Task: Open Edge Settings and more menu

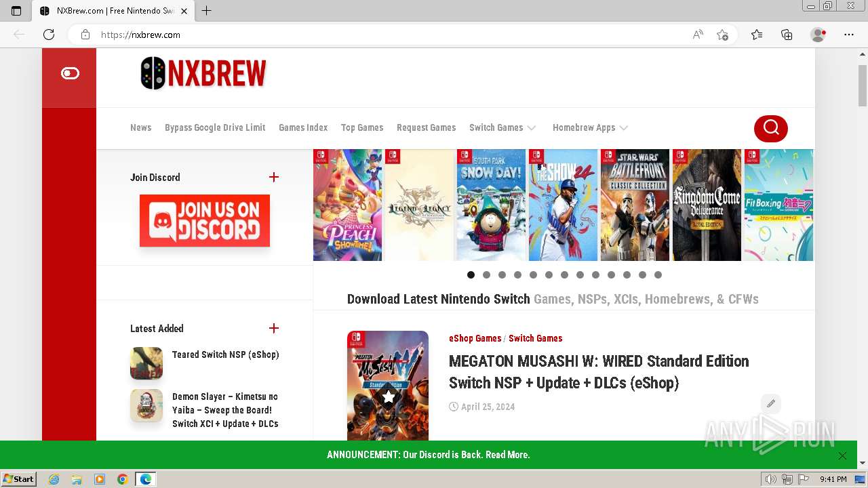Action: [x=849, y=35]
